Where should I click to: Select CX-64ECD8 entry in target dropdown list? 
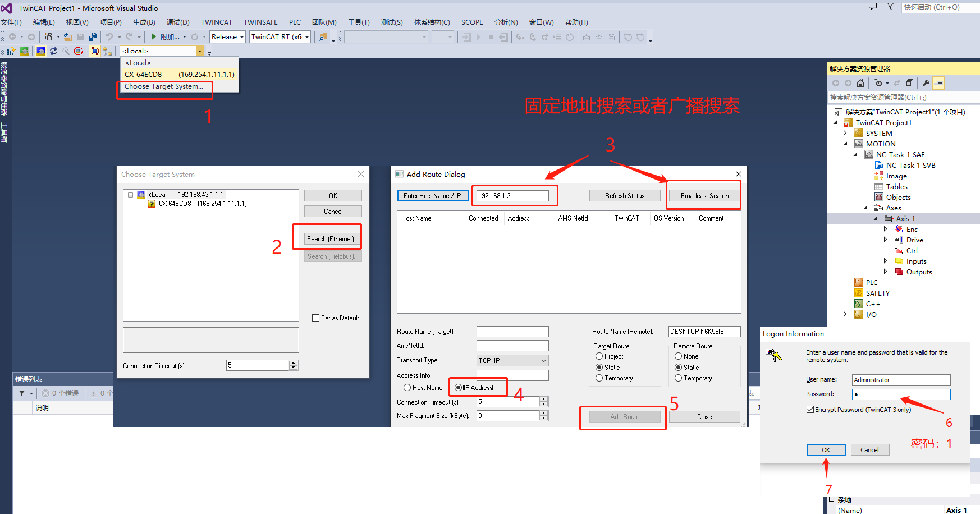tap(180, 75)
